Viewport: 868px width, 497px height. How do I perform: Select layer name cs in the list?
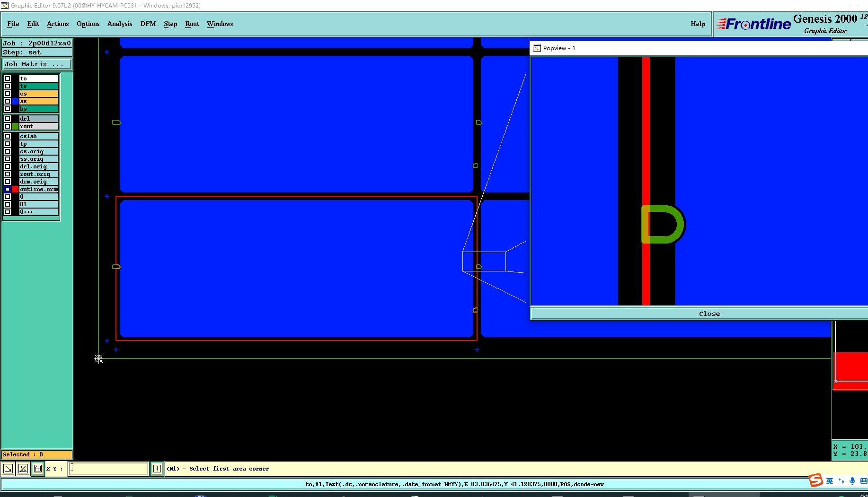[x=39, y=94]
